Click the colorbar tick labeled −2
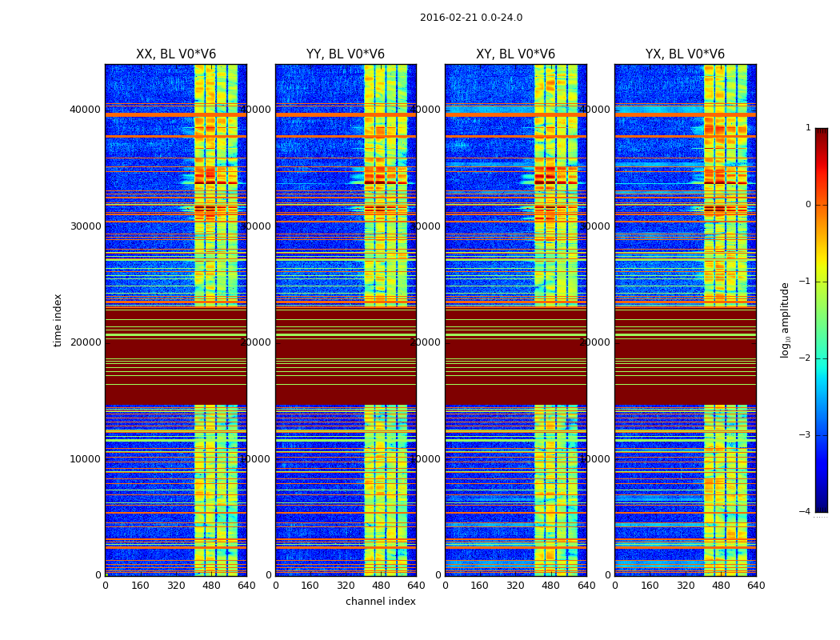This screenshot has width=840, height=640. click(x=805, y=358)
